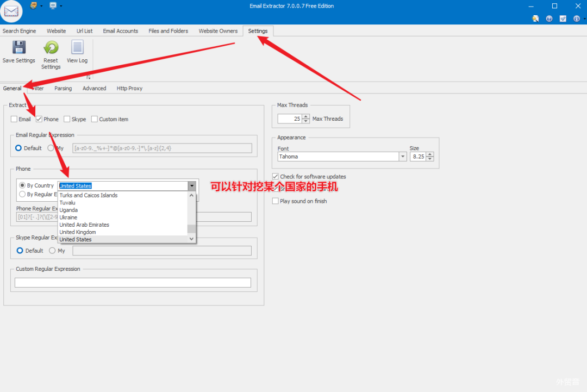The height and width of the screenshot is (392, 587).
Task: Select the By Regular Expression phone radio
Action: (x=22, y=194)
